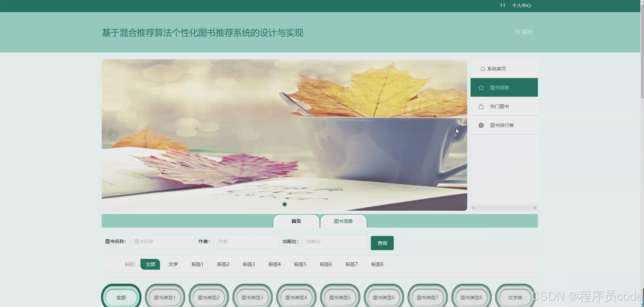Image resolution: width=644 pixels, height=307 pixels.
Task: Select the 标签4 tag filter
Action: pos(275,264)
